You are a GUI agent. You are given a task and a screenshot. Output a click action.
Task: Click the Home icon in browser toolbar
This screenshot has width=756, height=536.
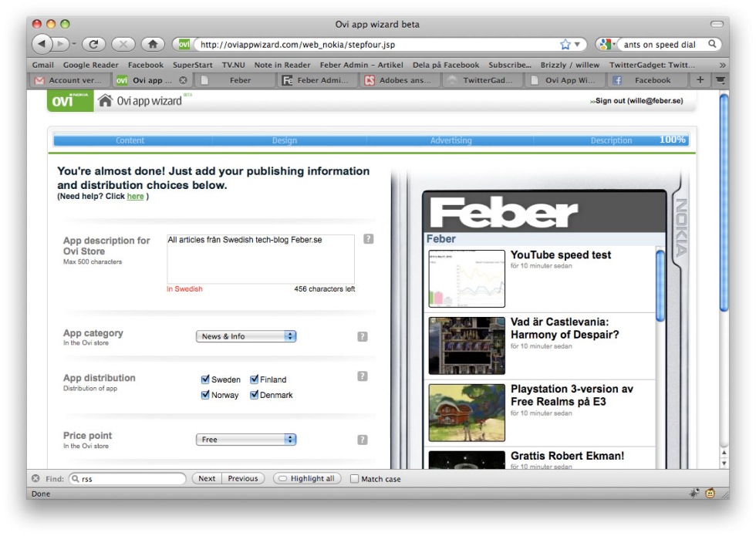click(x=153, y=45)
